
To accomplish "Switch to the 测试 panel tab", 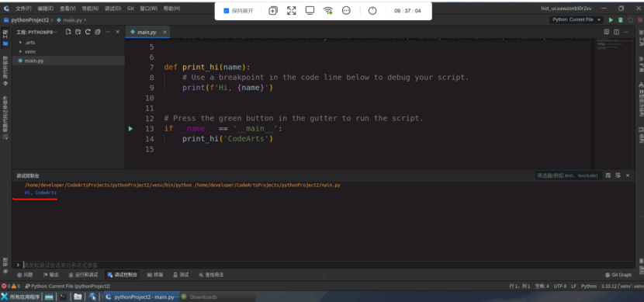I will point(181,275).
